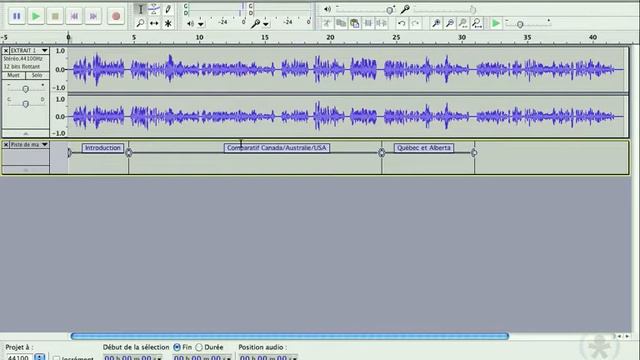Select the Québec et Alberta label

(x=424, y=148)
